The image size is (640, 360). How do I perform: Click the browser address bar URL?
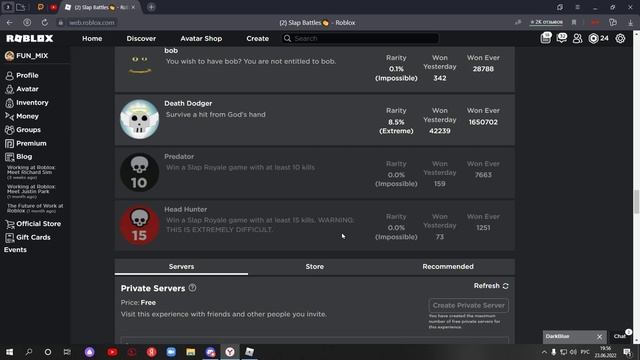coord(91,22)
